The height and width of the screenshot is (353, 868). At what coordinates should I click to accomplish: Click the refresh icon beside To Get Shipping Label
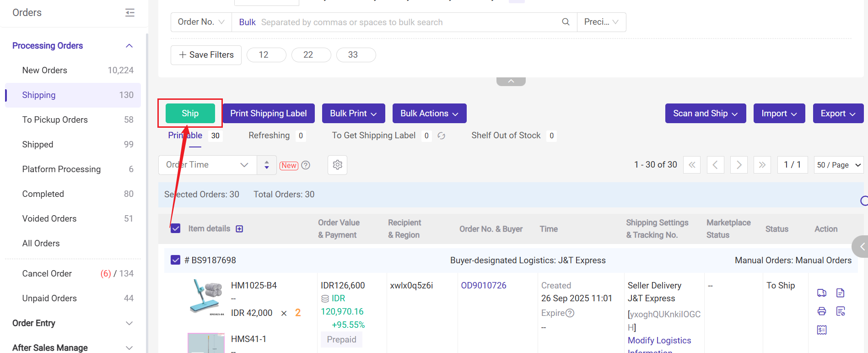441,136
